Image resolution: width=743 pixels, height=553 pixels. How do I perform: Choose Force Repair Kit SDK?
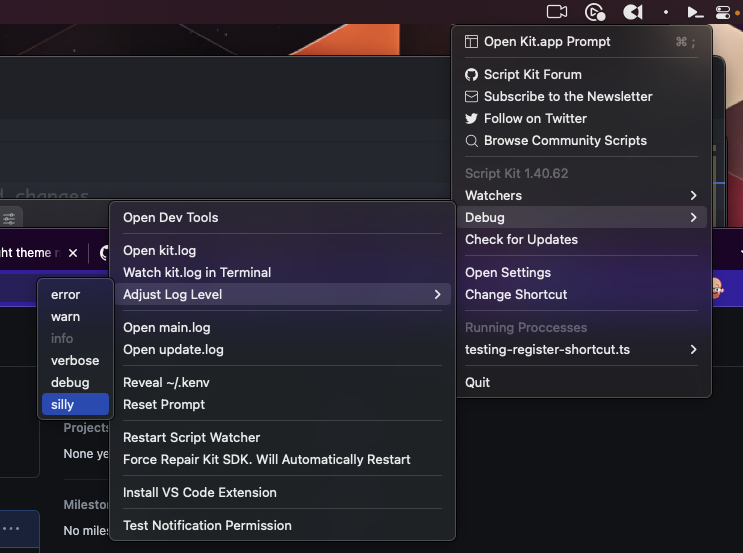click(x=282, y=459)
